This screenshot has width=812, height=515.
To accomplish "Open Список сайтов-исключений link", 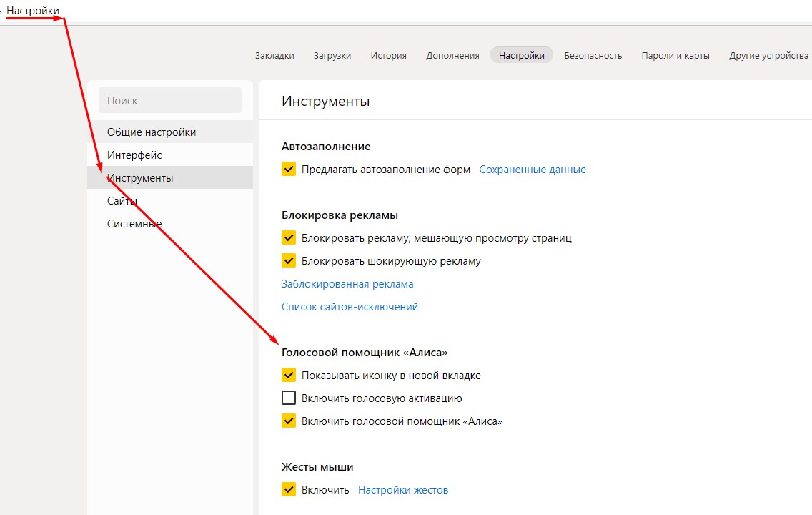I will coord(350,307).
